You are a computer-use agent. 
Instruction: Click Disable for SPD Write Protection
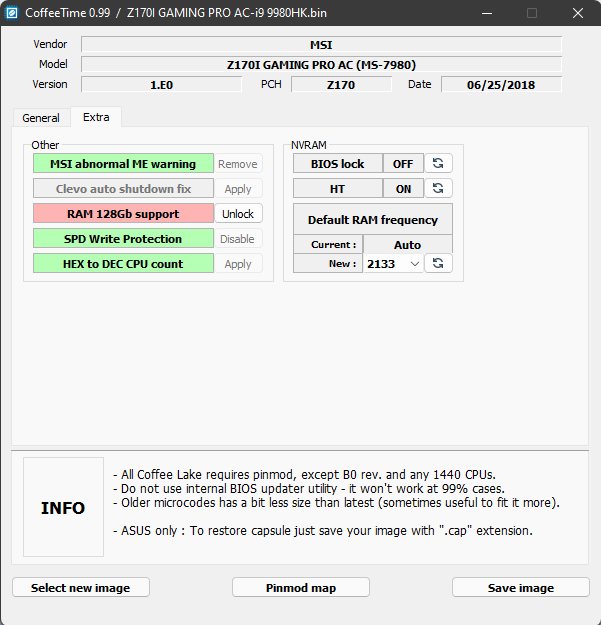(x=238, y=239)
